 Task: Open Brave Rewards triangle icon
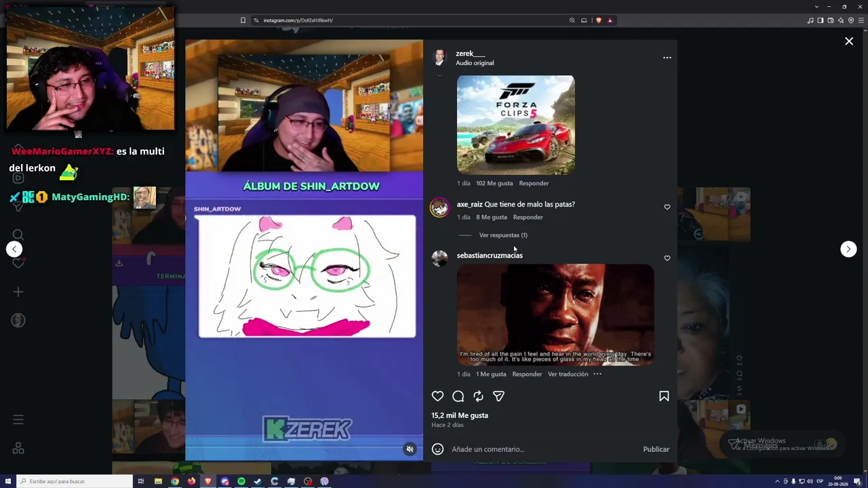pos(610,20)
